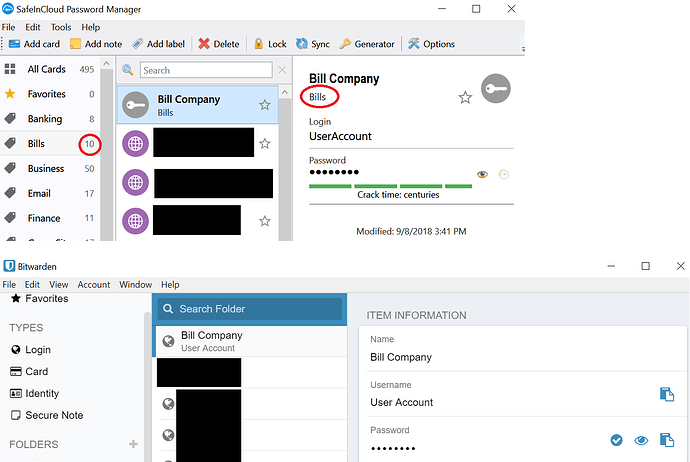This screenshot has width=690, height=462.
Task: Copy password in Bitwarden item
Action: click(667, 440)
